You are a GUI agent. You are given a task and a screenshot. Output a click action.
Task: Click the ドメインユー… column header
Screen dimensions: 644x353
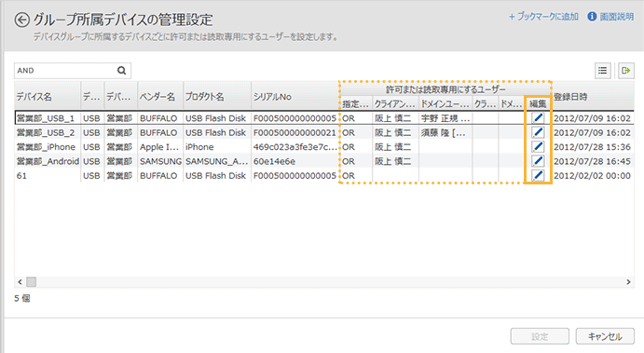pos(445,103)
